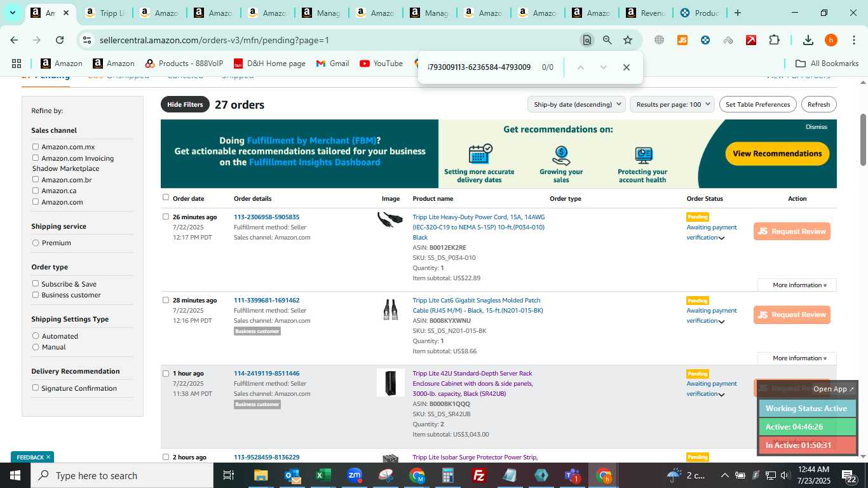Open File Explorer from the taskbar
This screenshot has height=488, width=868.
click(x=261, y=475)
